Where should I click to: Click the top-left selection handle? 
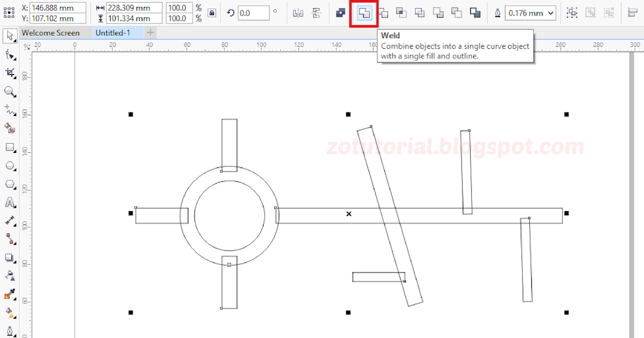(x=130, y=114)
